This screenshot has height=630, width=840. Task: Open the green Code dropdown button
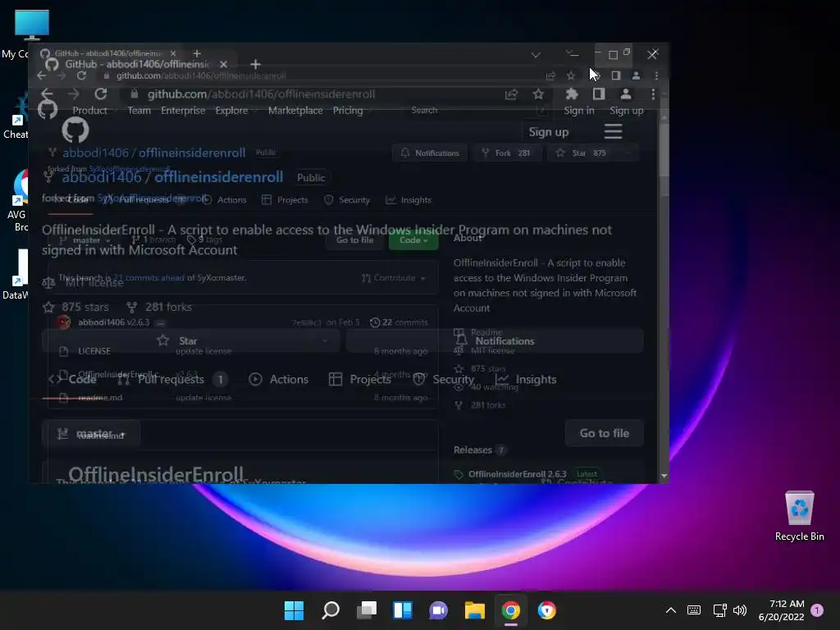pyautogui.click(x=413, y=240)
